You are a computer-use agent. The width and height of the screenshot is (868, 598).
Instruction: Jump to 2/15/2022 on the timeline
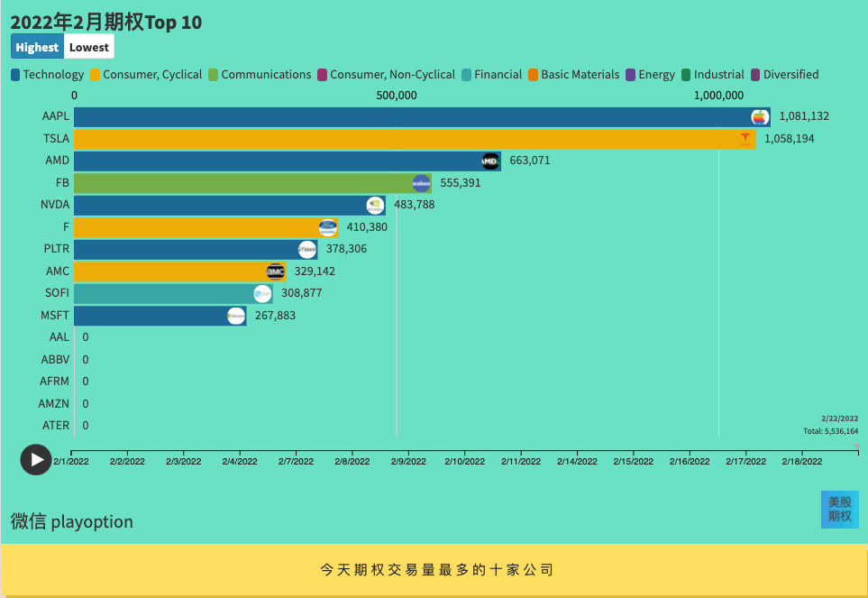[634, 461]
